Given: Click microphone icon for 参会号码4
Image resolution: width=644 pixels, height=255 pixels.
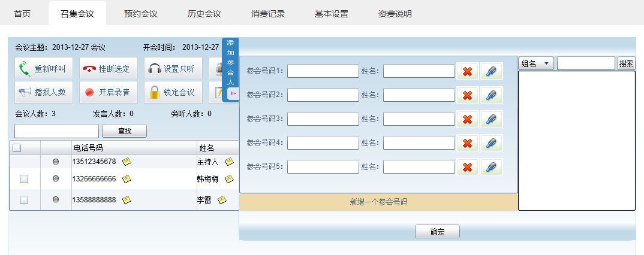Looking at the screenshot, I should 492,142.
